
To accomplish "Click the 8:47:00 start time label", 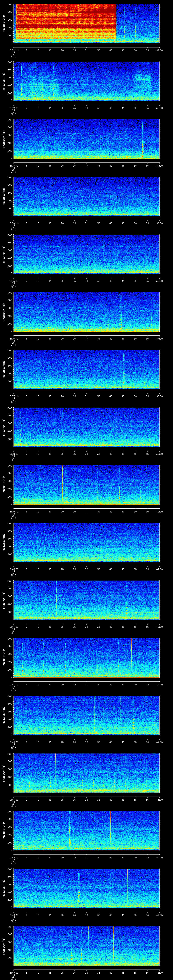I will pos(14,972).
